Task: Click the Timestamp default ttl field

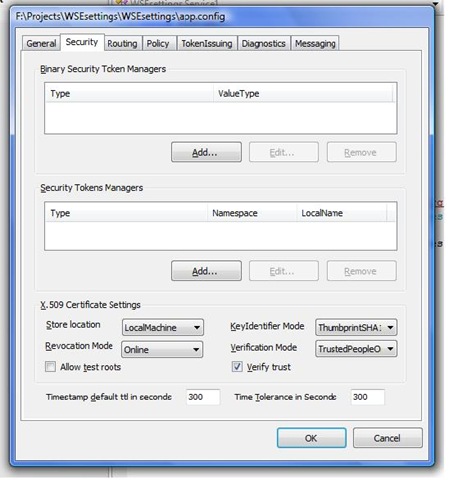Action: click(x=203, y=397)
